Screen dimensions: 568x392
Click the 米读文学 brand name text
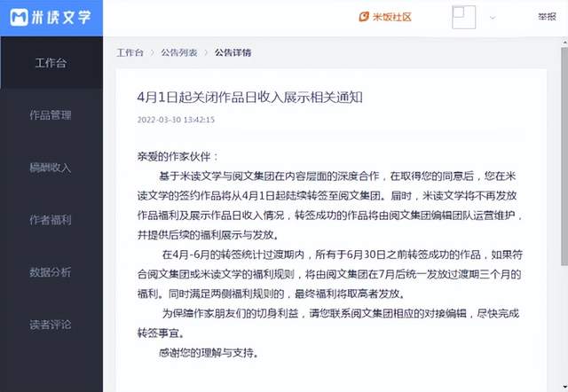tap(64, 17)
